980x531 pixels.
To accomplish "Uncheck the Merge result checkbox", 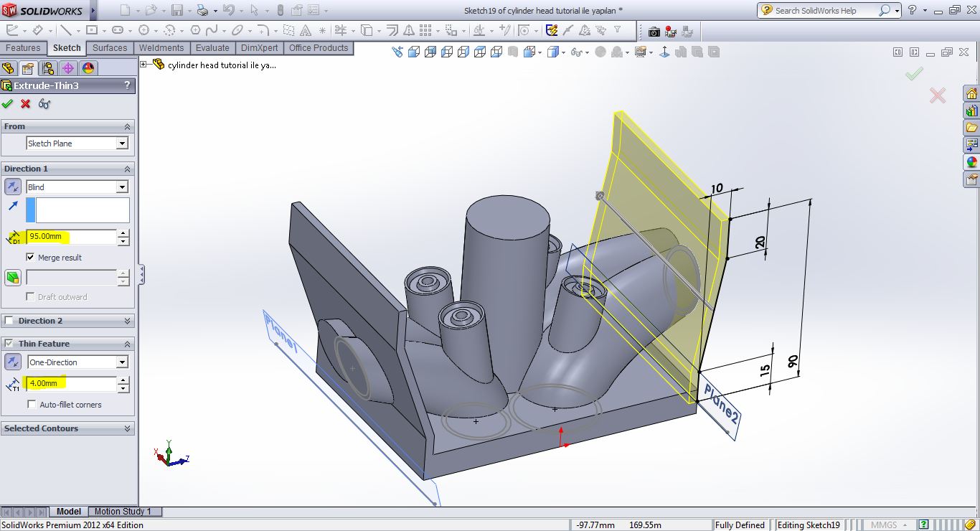I will [x=30, y=257].
